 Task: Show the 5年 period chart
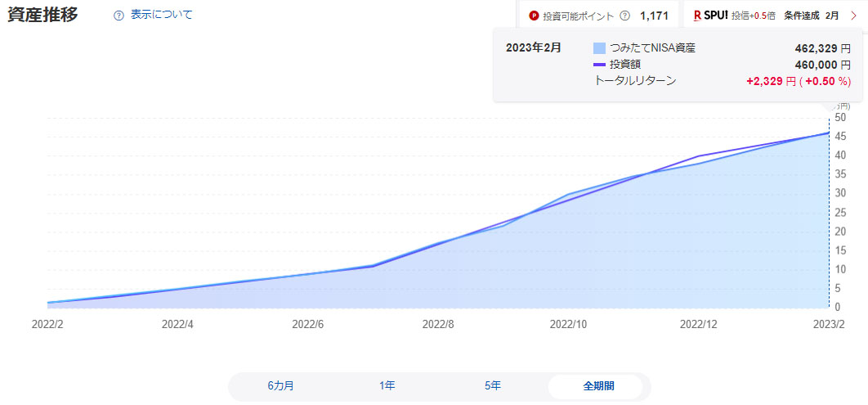click(493, 385)
